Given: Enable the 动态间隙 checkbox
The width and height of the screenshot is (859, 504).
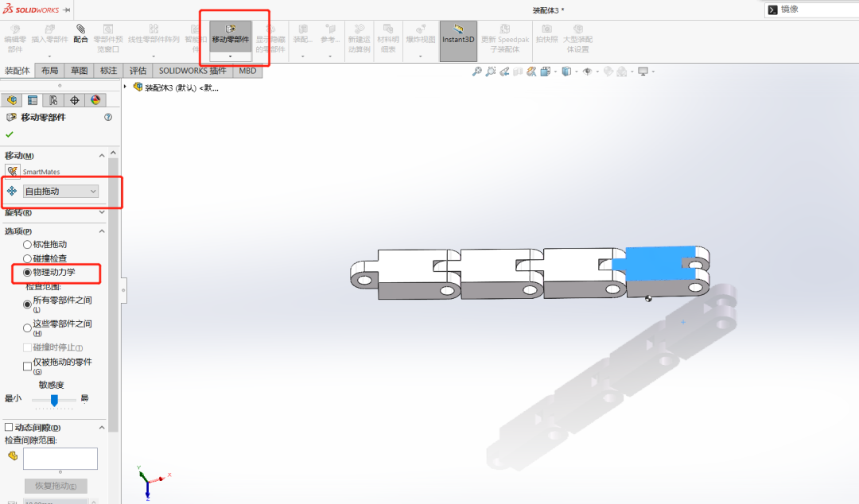Looking at the screenshot, I should [x=9, y=427].
